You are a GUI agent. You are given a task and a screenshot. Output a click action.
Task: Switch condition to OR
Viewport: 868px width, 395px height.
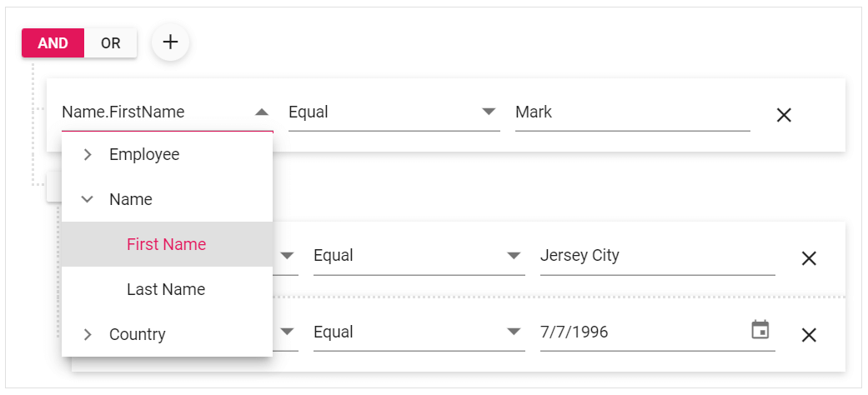(x=111, y=43)
